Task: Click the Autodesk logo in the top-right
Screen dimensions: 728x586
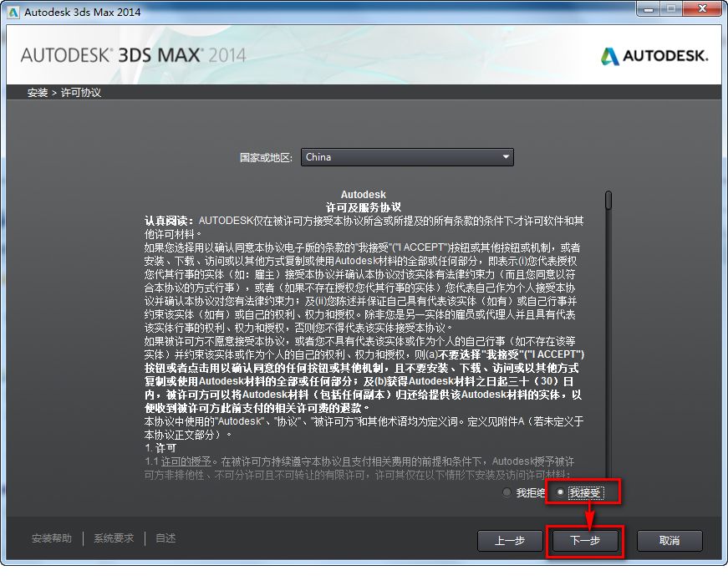Action: [657, 54]
